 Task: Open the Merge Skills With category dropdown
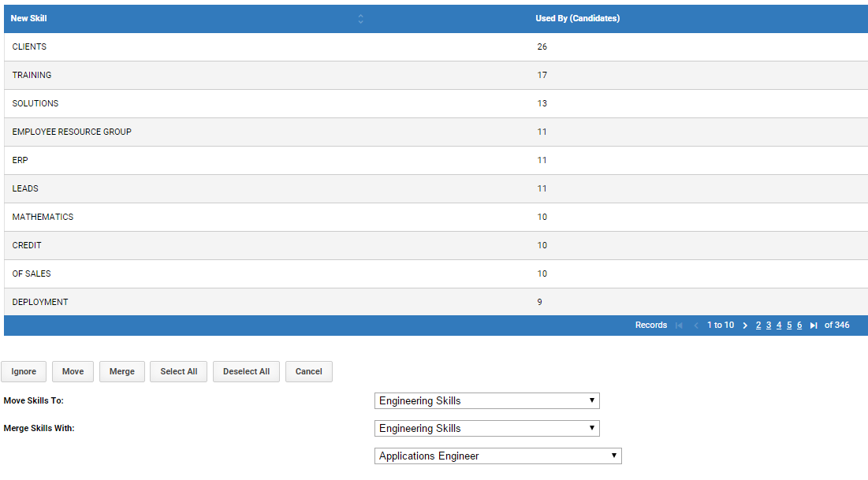(x=487, y=429)
